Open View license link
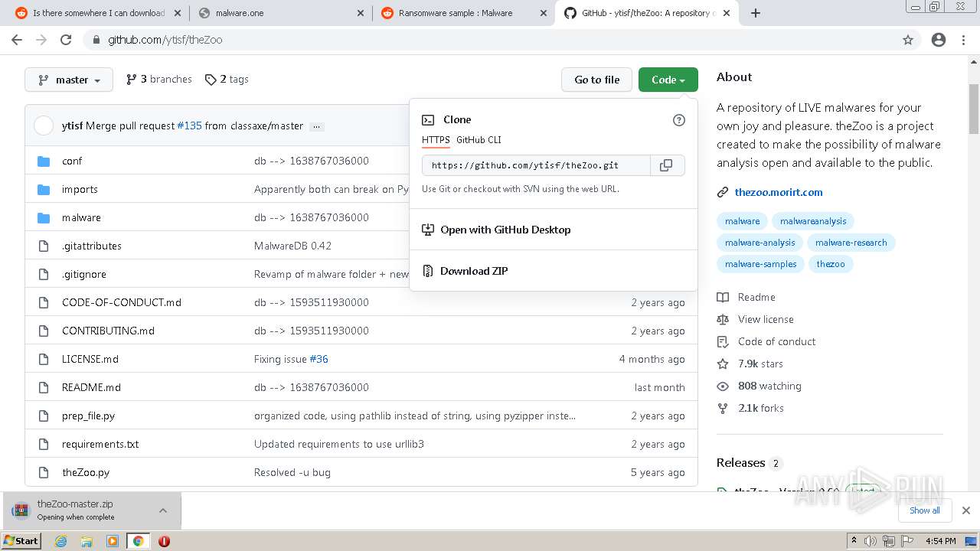Image resolution: width=980 pixels, height=551 pixels. click(x=766, y=319)
